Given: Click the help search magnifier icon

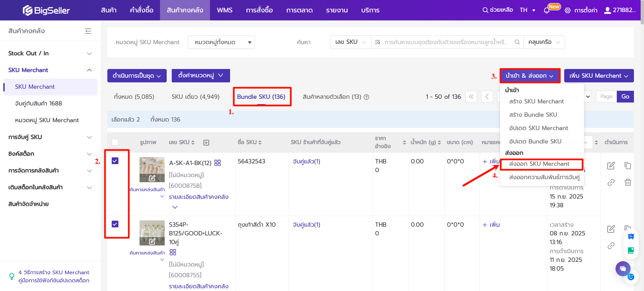Looking at the screenshot, I should (x=485, y=10).
